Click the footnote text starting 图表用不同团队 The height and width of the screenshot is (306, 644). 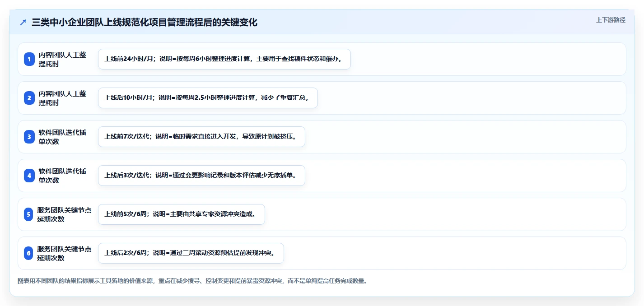pos(192,281)
